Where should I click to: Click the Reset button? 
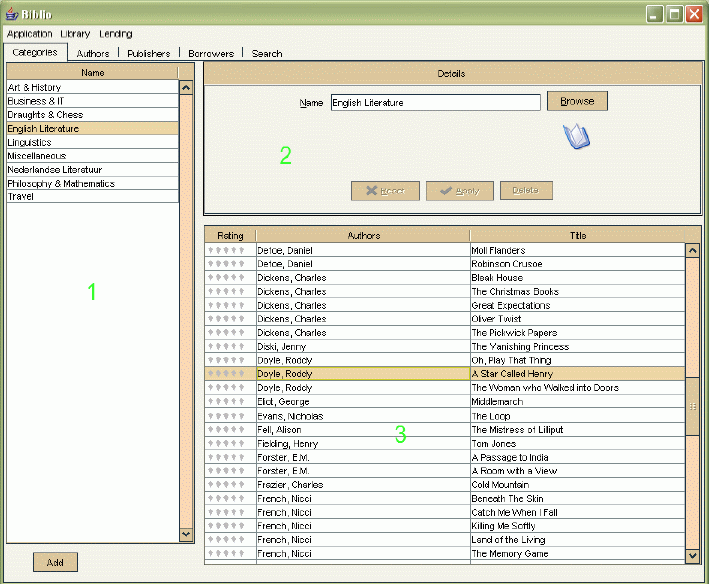pos(385,191)
